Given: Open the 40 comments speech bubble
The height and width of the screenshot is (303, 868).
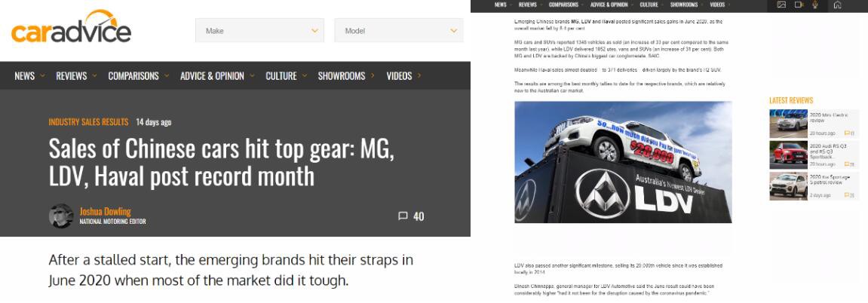Looking at the screenshot, I should click(x=411, y=216).
